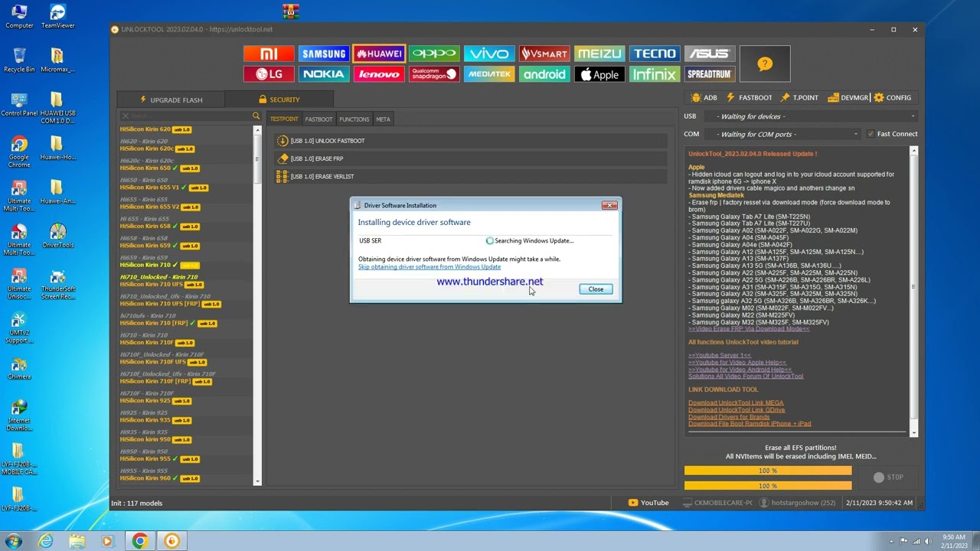Run [USB 1.0] ERASE FRP

pos(472,158)
